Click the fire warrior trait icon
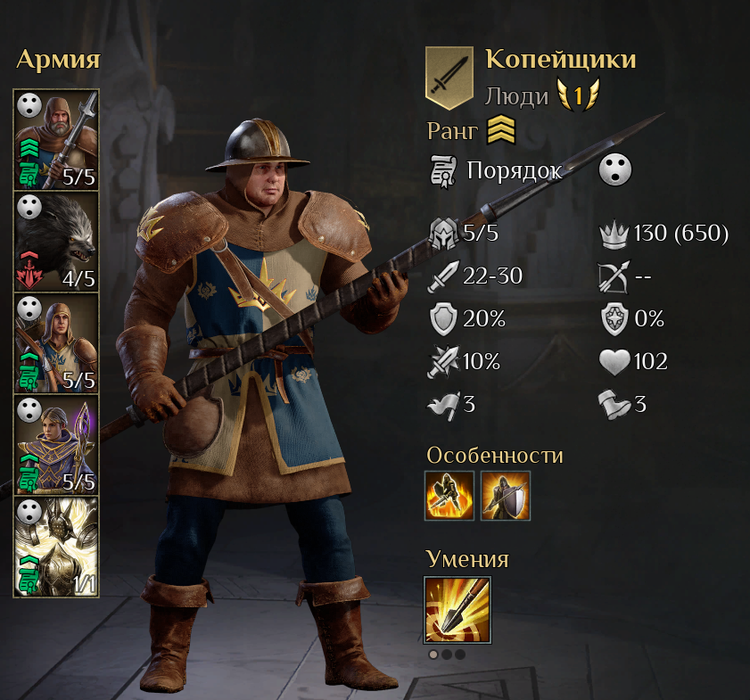The height and width of the screenshot is (700, 750). tap(449, 496)
